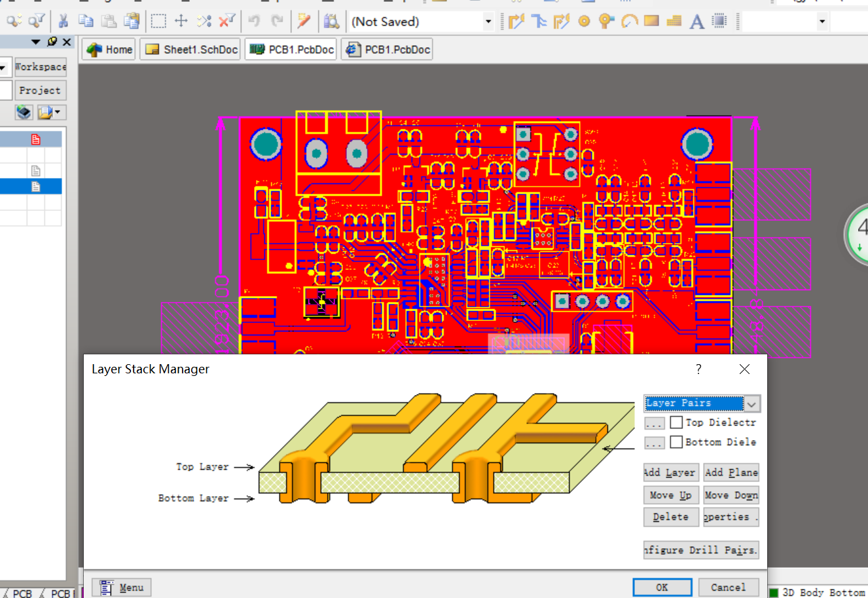
Task: Click the Properties button
Action: click(x=731, y=517)
